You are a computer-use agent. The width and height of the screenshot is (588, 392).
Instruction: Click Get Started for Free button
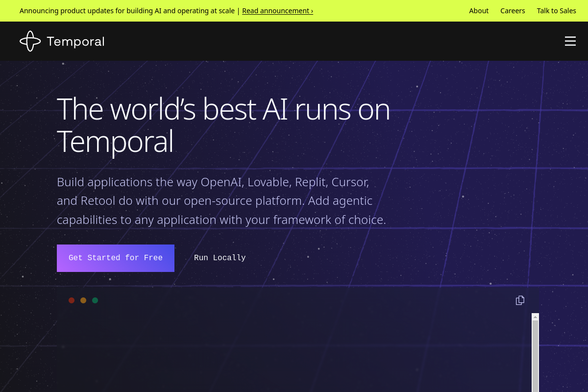116,258
